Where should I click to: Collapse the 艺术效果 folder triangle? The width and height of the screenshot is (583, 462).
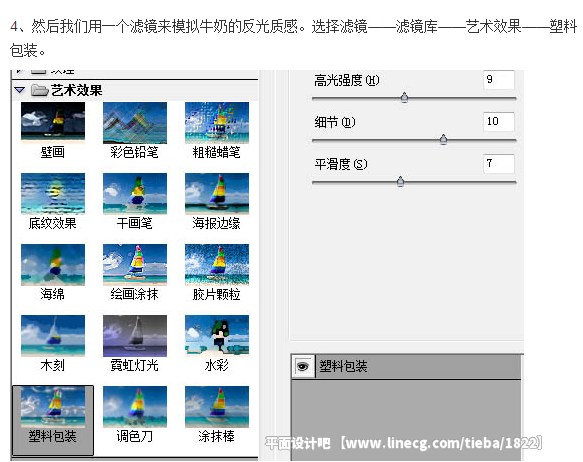(x=19, y=90)
